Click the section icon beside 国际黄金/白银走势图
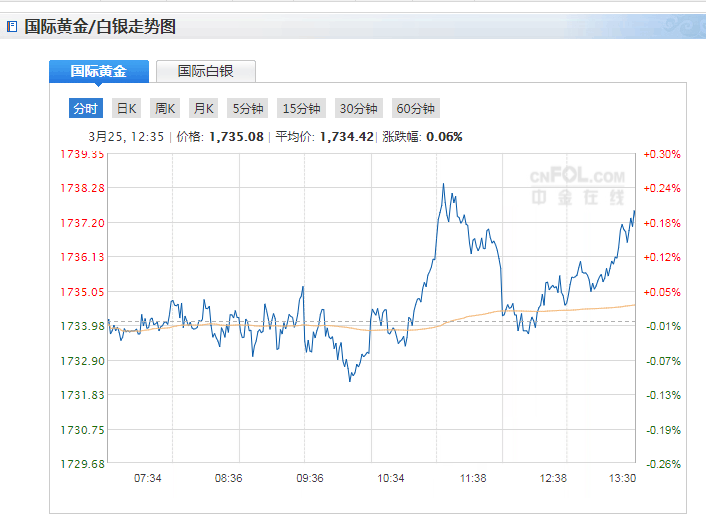706x515 pixels. [12, 27]
